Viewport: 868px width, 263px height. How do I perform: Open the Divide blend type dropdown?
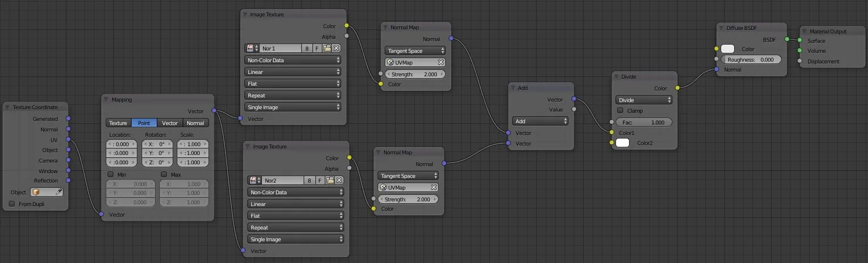[x=644, y=100]
